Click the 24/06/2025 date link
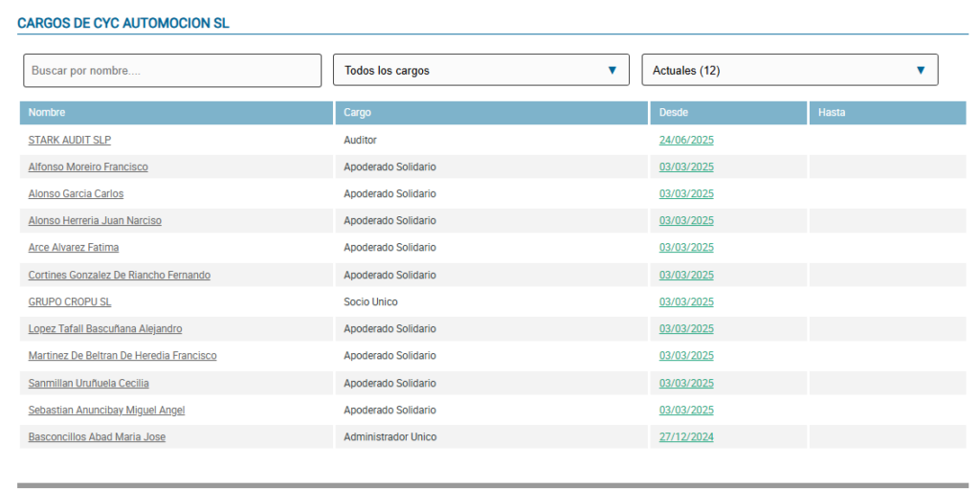This screenshot has width=980, height=489. [686, 141]
